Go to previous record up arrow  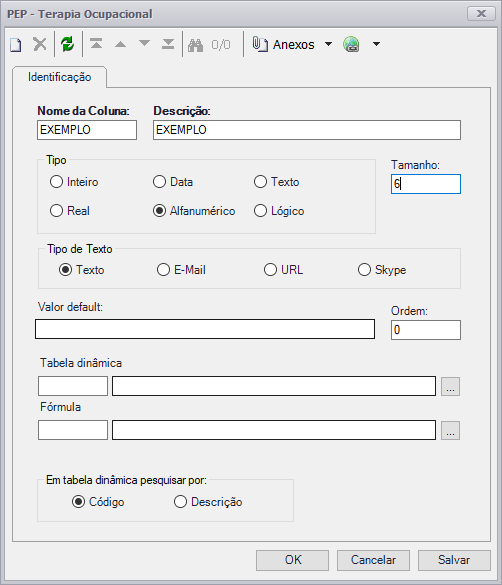coord(120,44)
